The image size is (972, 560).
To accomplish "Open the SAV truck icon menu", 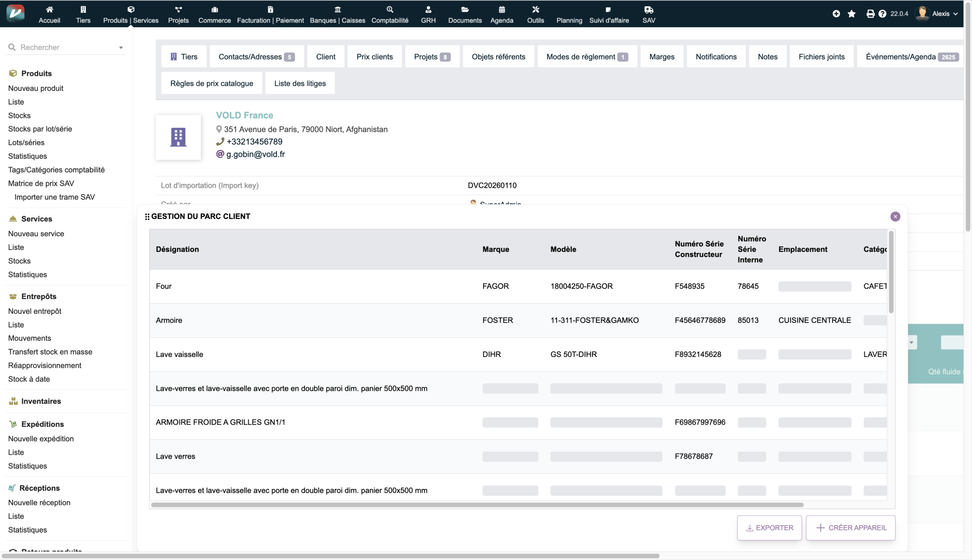I will [649, 9].
